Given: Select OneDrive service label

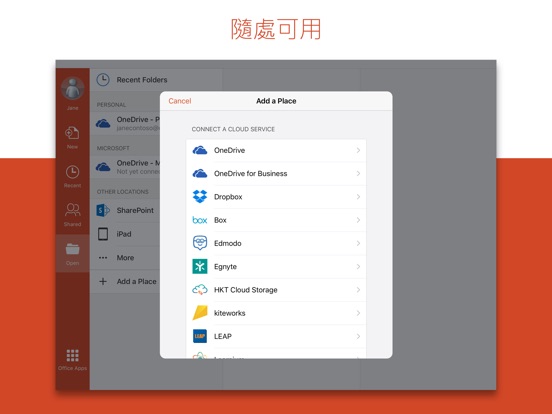Looking at the screenshot, I should tap(229, 150).
